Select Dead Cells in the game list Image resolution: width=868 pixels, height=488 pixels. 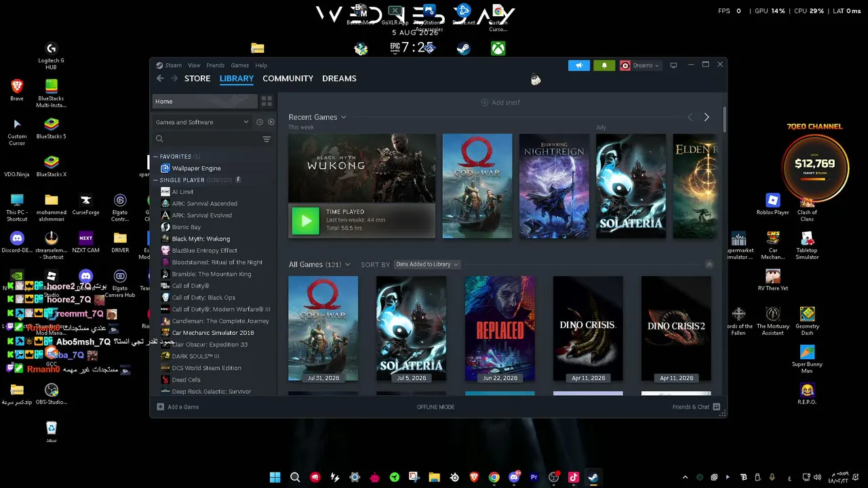coord(186,380)
